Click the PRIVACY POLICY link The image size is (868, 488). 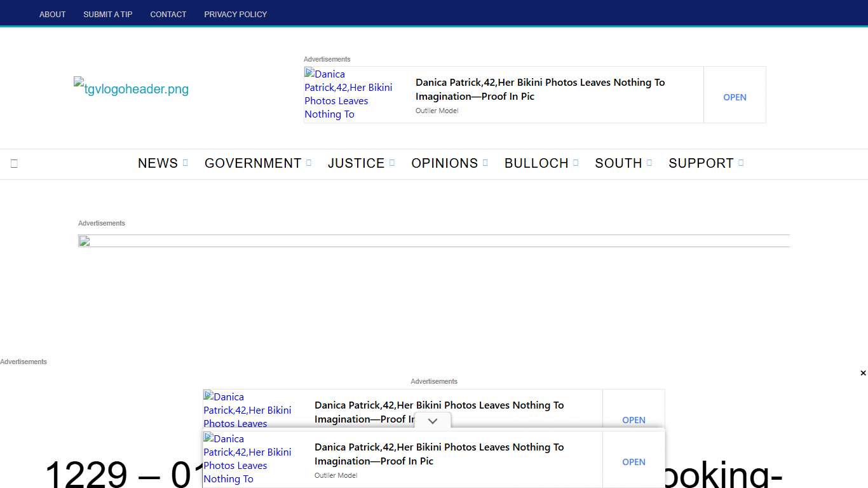pos(235,14)
